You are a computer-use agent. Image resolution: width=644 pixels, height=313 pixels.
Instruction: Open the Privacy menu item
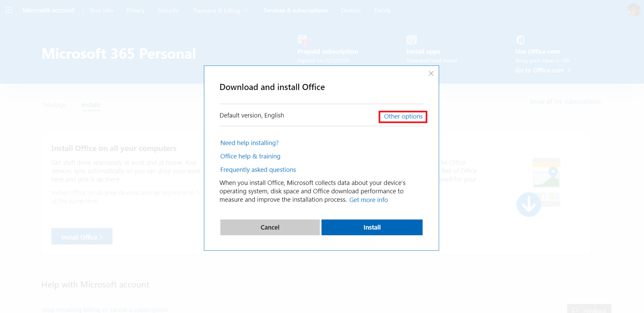(135, 10)
